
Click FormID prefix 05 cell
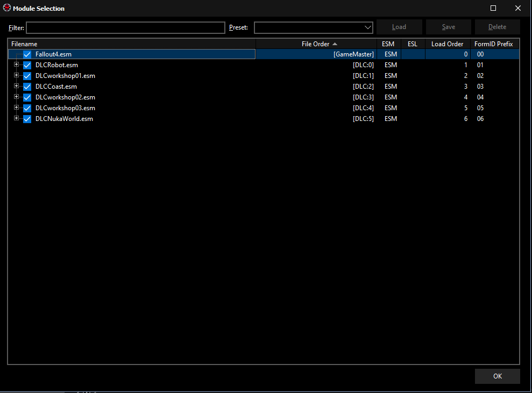(480, 108)
